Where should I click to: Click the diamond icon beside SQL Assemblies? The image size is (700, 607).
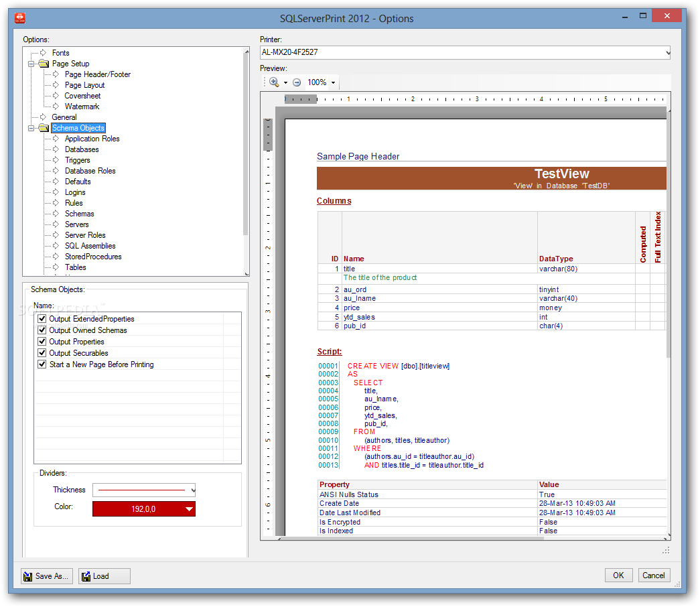point(56,246)
